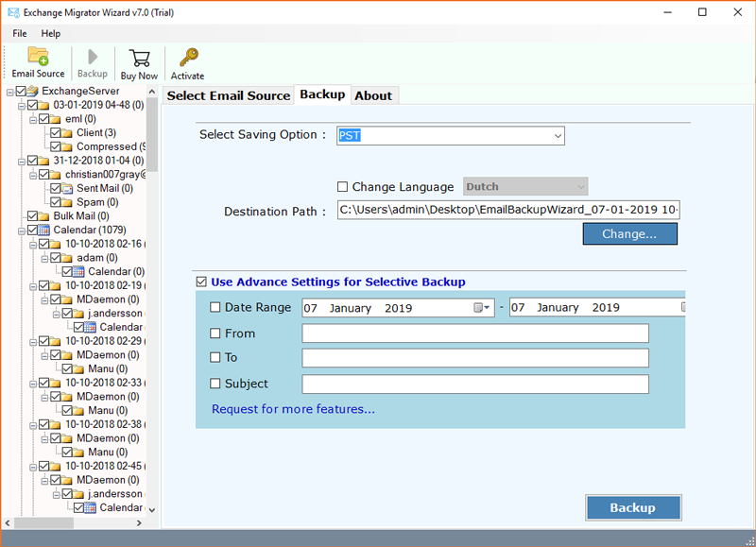This screenshot has width=756, height=547.
Task: Click the christian007gray folder icon
Action: tap(56, 175)
